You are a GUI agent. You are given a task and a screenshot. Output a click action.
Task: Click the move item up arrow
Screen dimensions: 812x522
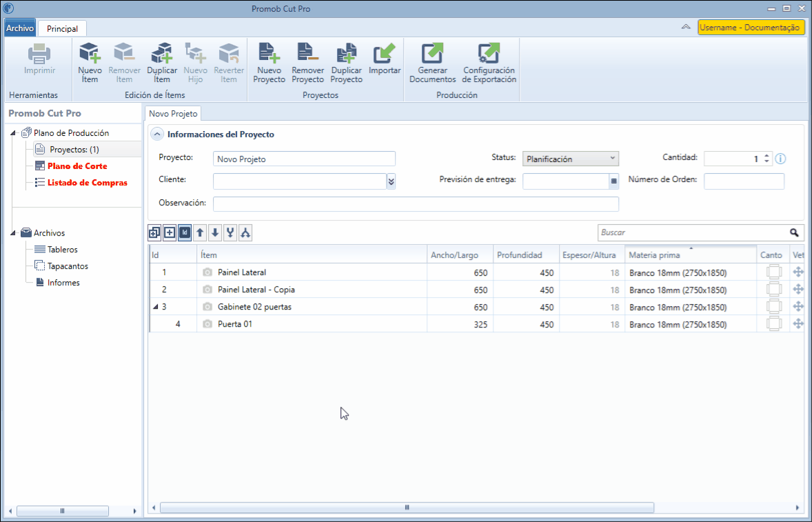(x=200, y=233)
